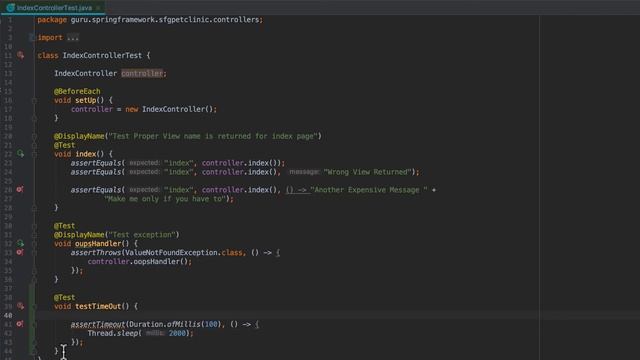Viewport: 640px width, 360px height.
Task: Collapse the @Test annotation fold on line 30
Action: [x=34, y=226]
